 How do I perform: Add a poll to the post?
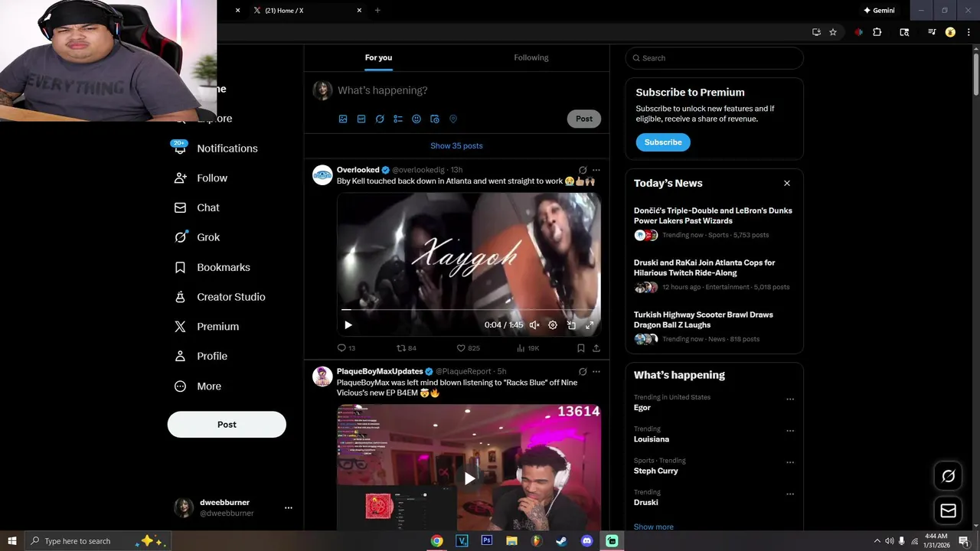click(398, 119)
